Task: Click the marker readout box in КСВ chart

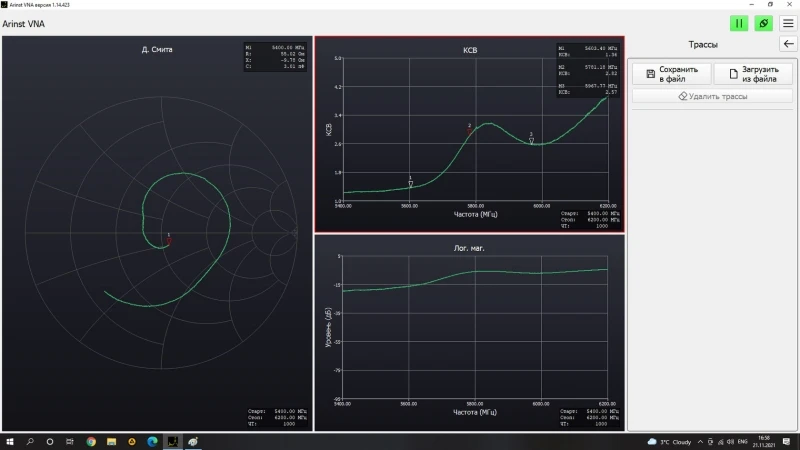Action: pyautogui.click(x=588, y=70)
